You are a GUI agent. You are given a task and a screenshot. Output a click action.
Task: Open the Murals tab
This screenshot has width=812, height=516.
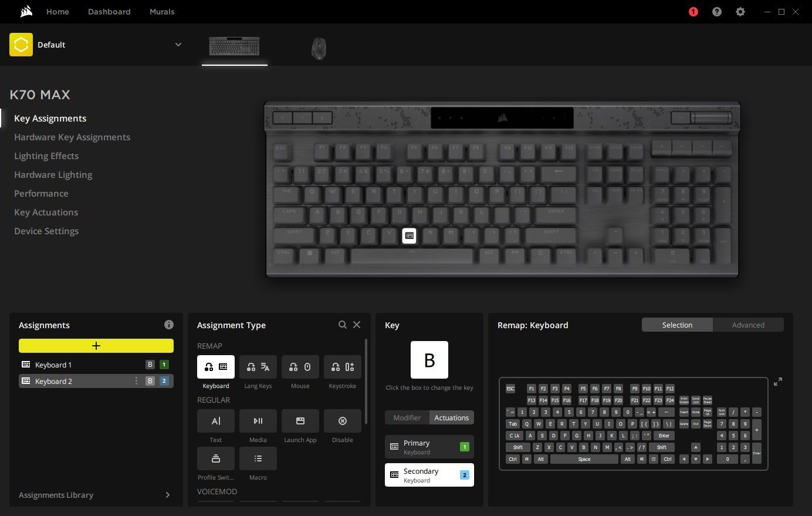point(162,12)
